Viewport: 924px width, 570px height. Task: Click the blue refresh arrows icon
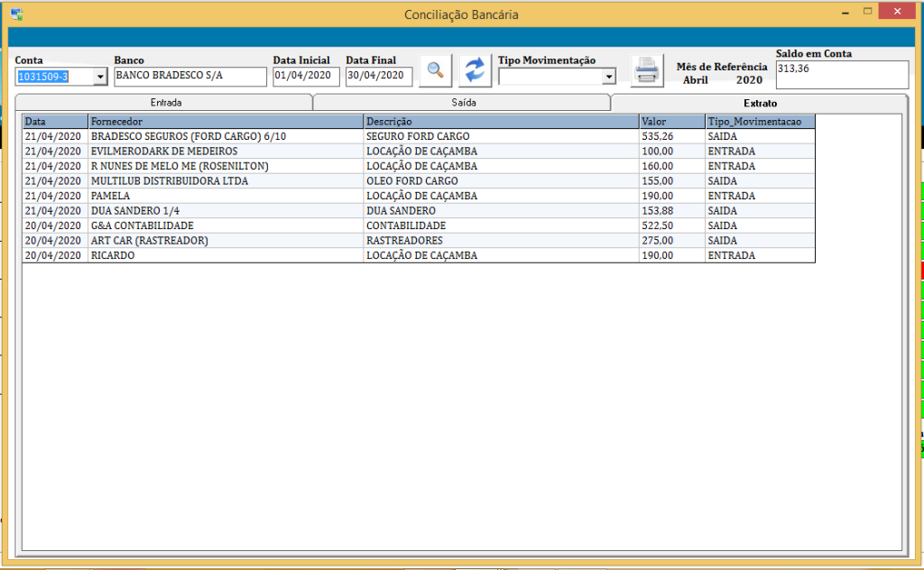tap(475, 69)
